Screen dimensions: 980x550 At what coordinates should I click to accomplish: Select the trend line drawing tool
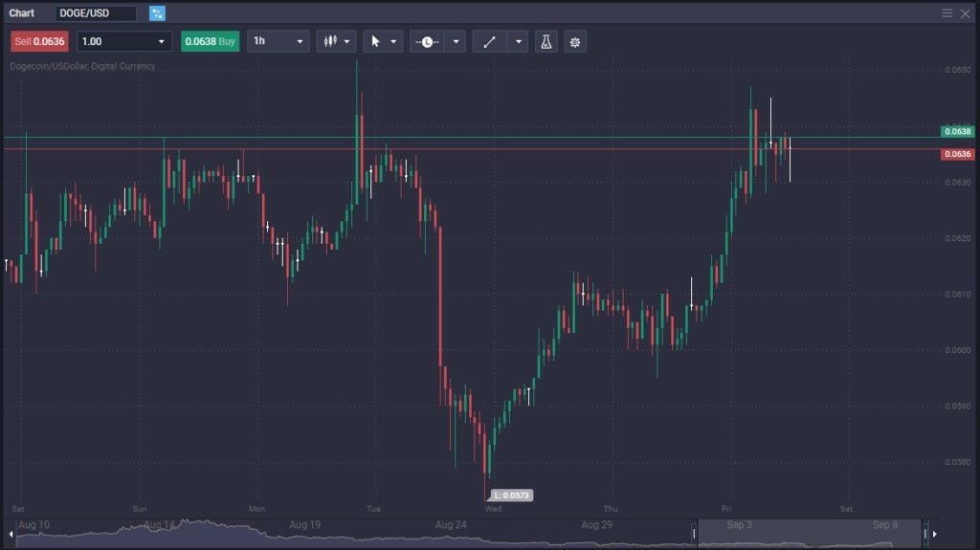(x=489, y=42)
